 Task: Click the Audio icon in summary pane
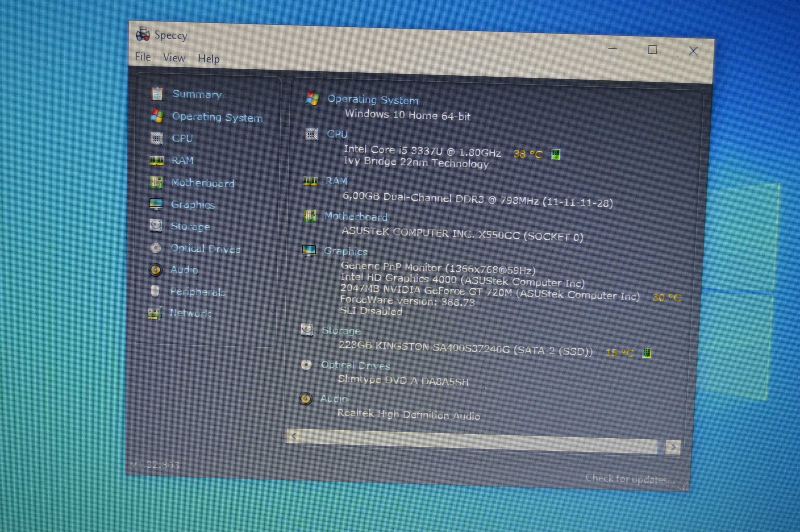pyautogui.click(x=306, y=399)
